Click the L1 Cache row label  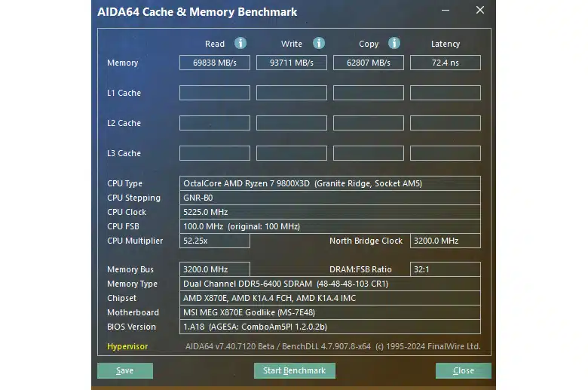click(124, 93)
